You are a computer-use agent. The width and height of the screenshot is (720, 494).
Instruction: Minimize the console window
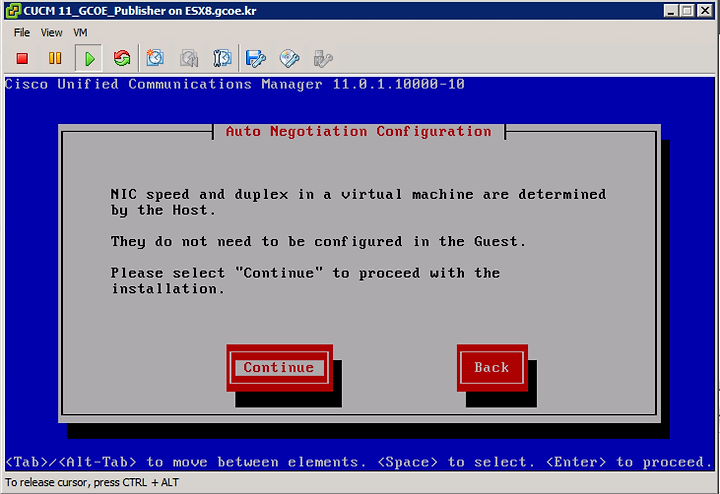click(x=671, y=11)
